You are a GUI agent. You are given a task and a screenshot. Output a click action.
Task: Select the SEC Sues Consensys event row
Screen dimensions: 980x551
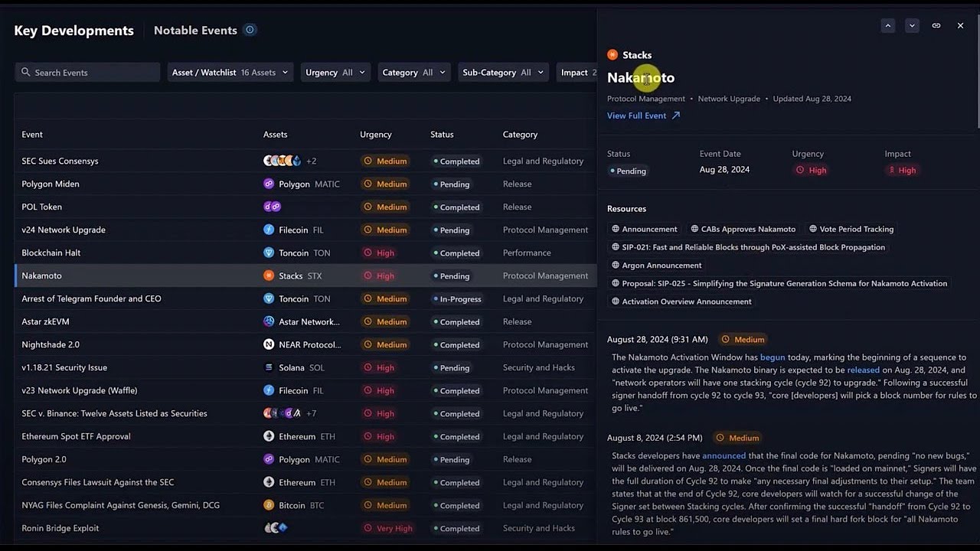click(305, 161)
